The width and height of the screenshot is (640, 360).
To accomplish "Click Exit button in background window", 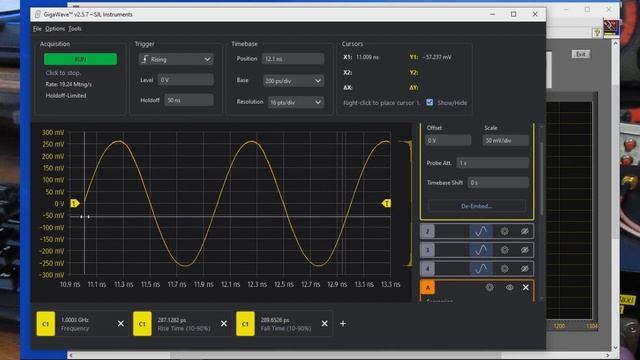I will 580,54.
